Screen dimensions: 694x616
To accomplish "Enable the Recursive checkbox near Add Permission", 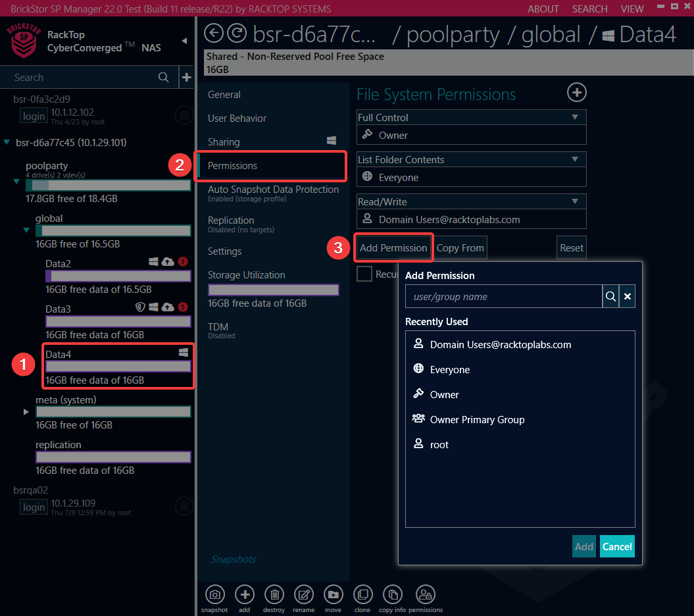I will pos(364,274).
